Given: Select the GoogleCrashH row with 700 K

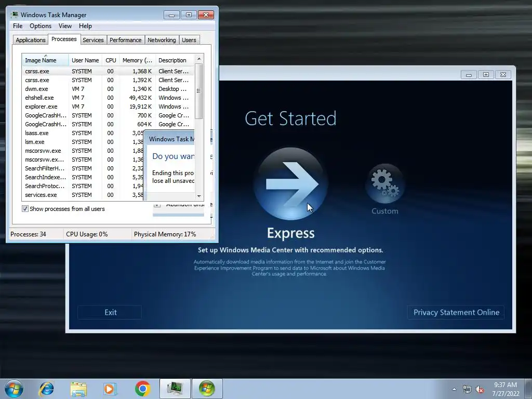Looking at the screenshot, I should coord(108,115).
